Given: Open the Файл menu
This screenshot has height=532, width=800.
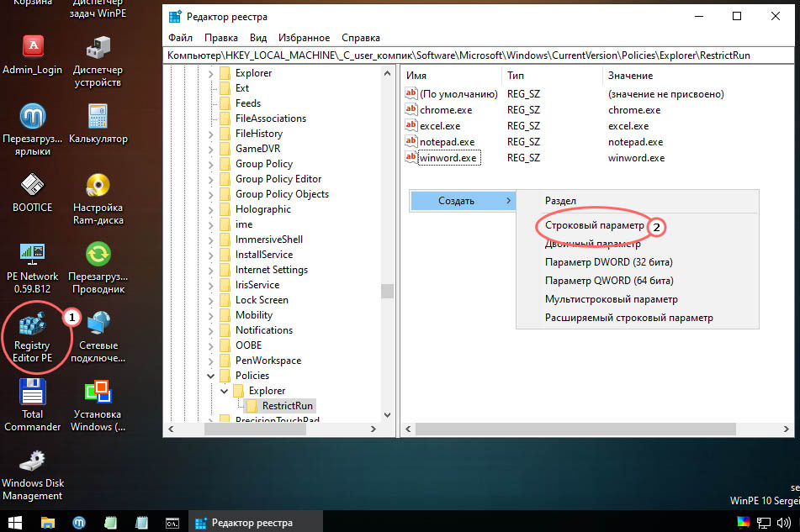Looking at the screenshot, I should click(x=180, y=38).
